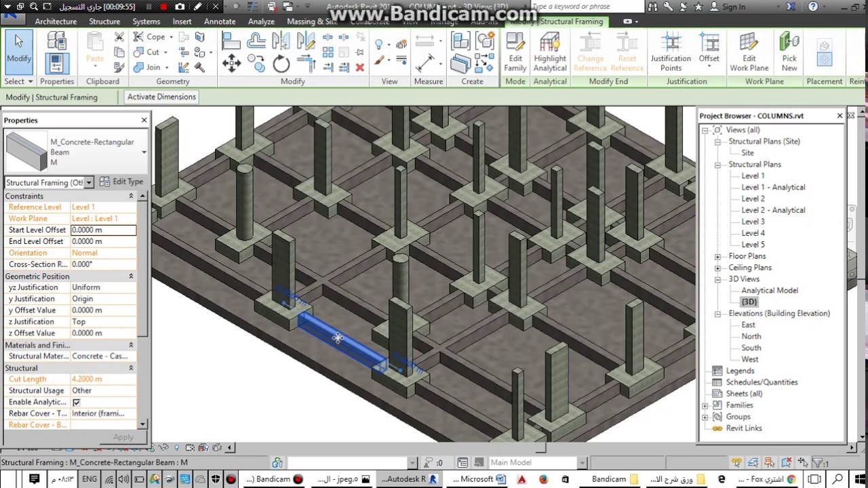Open Level 2 structural plan view
Viewport: 868px width, 488px height.
(753, 199)
